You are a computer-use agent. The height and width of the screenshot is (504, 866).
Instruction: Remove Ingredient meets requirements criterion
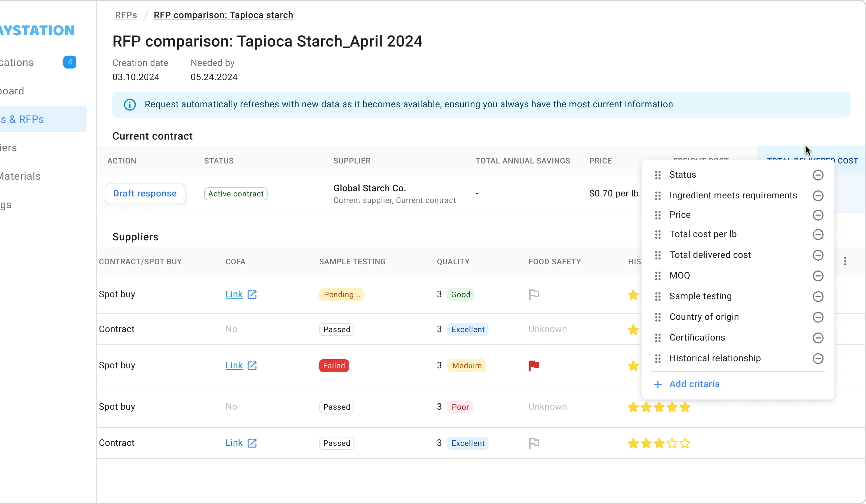(x=818, y=196)
